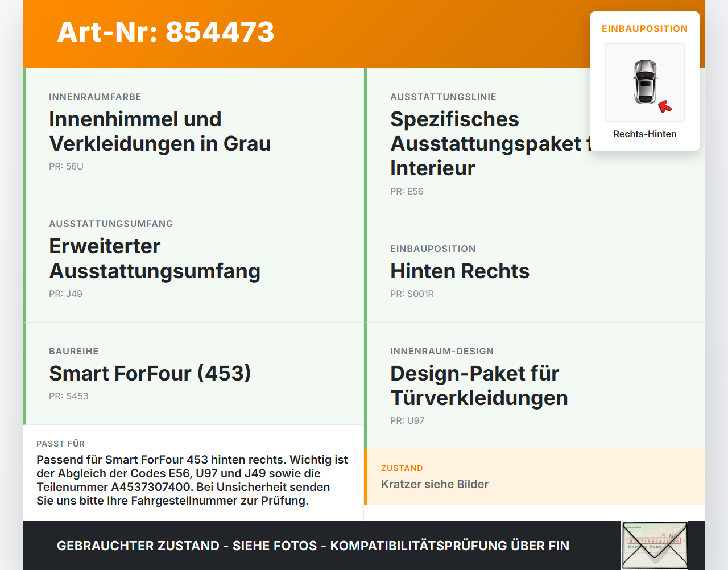This screenshot has width=728, height=570.
Task: Select 'Innenhimmel und Verkleidungen in Grau' text
Action: (160, 131)
